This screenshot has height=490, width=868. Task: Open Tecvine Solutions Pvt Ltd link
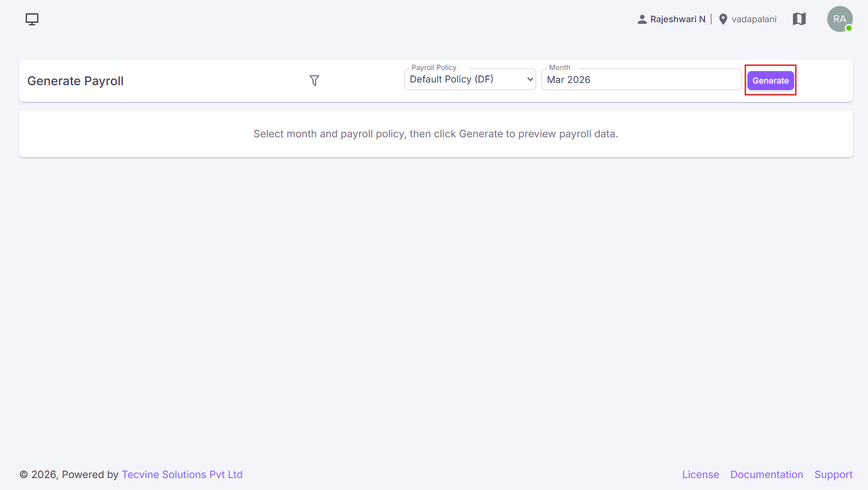pyautogui.click(x=182, y=474)
